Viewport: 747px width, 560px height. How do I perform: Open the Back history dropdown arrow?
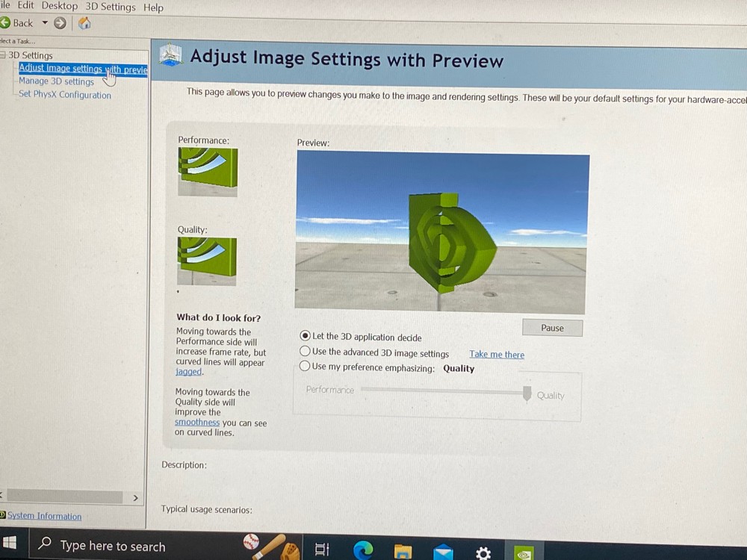click(45, 22)
